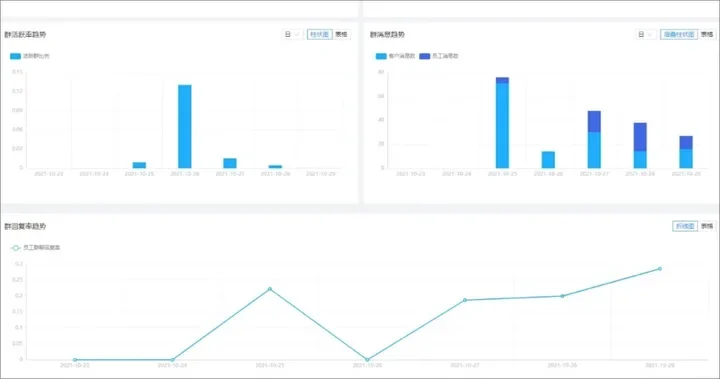Click the 2021-10-27 bar in 群活跃率趋势 chart
The height and width of the screenshot is (379, 720).
click(230, 163)
